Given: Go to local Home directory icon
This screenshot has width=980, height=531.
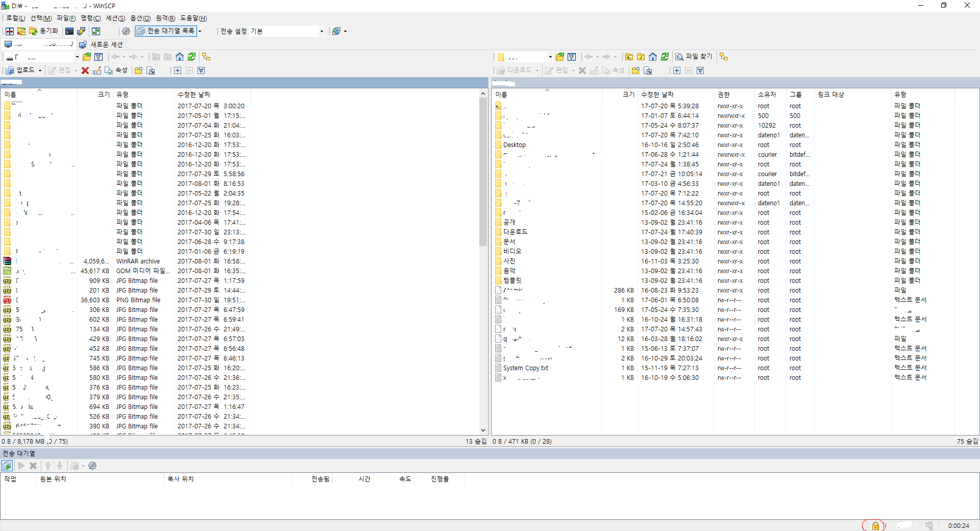Looking at the screenshot, I should [x=180, y=57].
